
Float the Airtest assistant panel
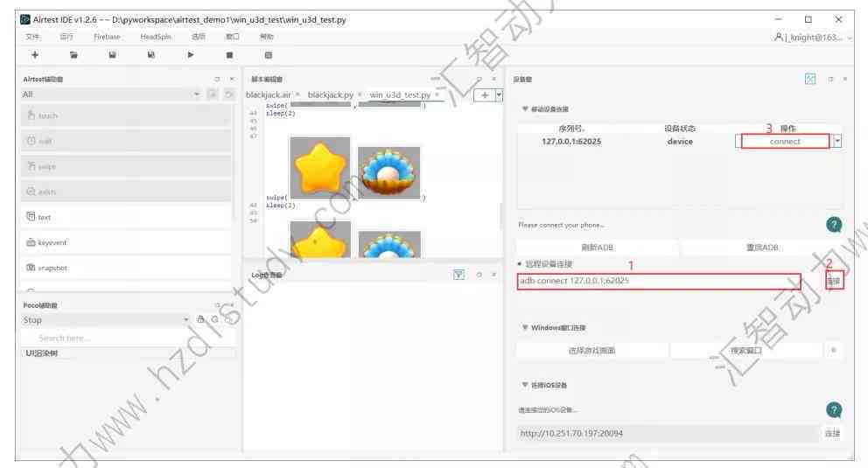click(217, 79)
